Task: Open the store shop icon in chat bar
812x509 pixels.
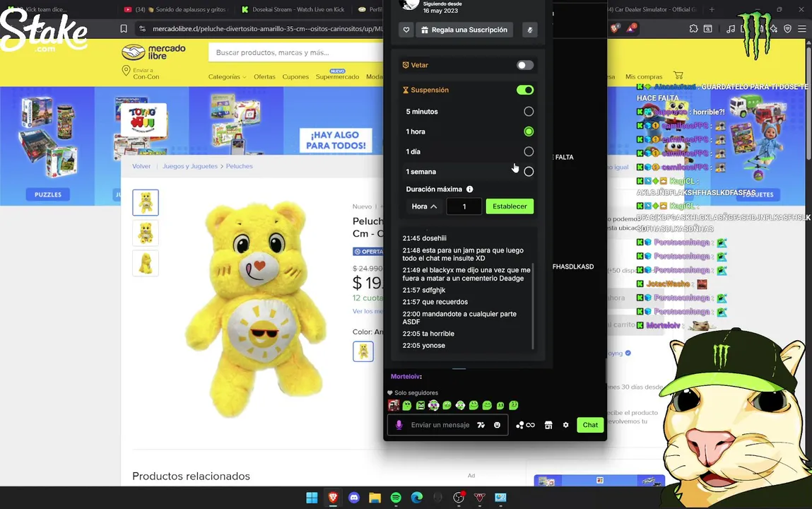Action: (x=548, y=425)
